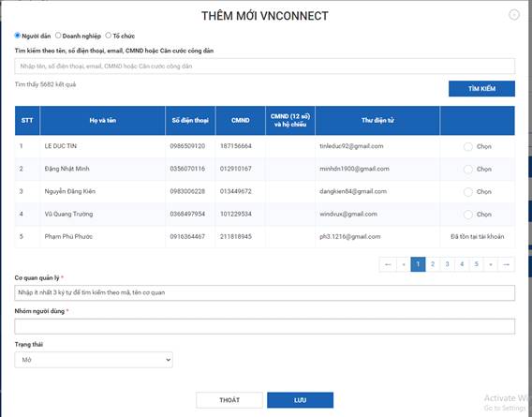532x417 pixels.
Task: Select page 4 in pagination
Action: tap(462, 264)
